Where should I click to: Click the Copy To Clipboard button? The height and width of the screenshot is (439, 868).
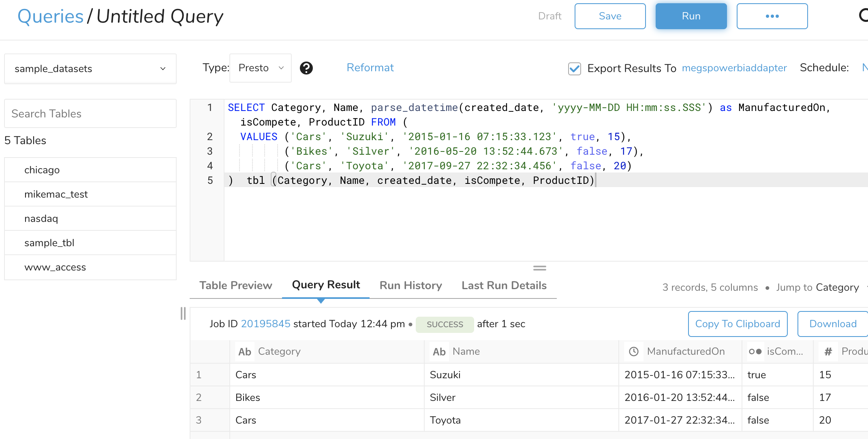738,324
